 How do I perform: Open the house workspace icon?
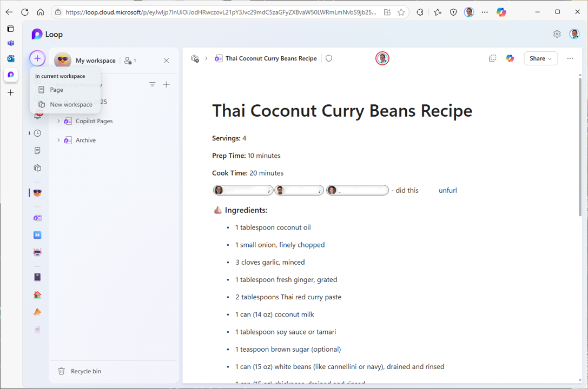pyautogui.click(x=37, y=294)
